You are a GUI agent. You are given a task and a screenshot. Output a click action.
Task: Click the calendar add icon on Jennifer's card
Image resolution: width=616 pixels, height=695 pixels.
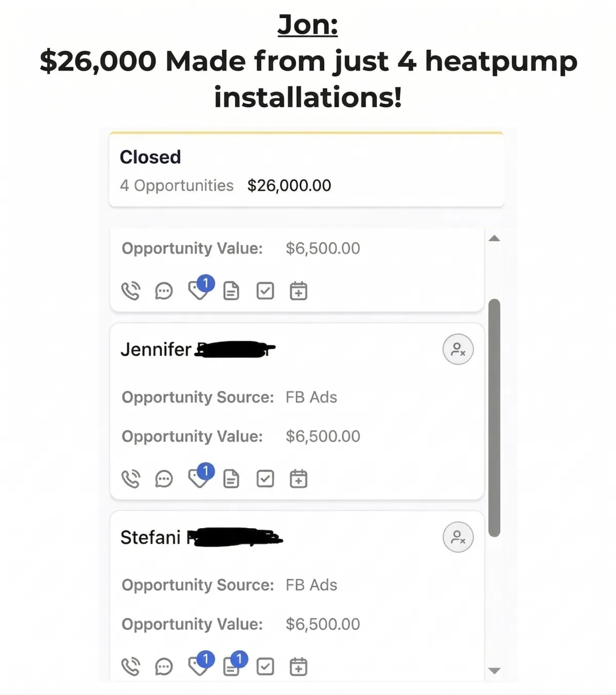(298, 479)
